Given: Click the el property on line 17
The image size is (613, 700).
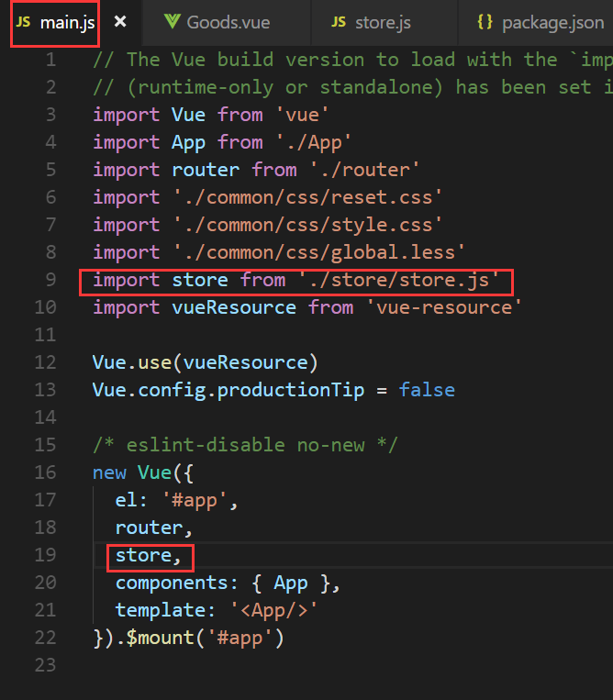Looking at the screenshot, I should pos(127,500).
